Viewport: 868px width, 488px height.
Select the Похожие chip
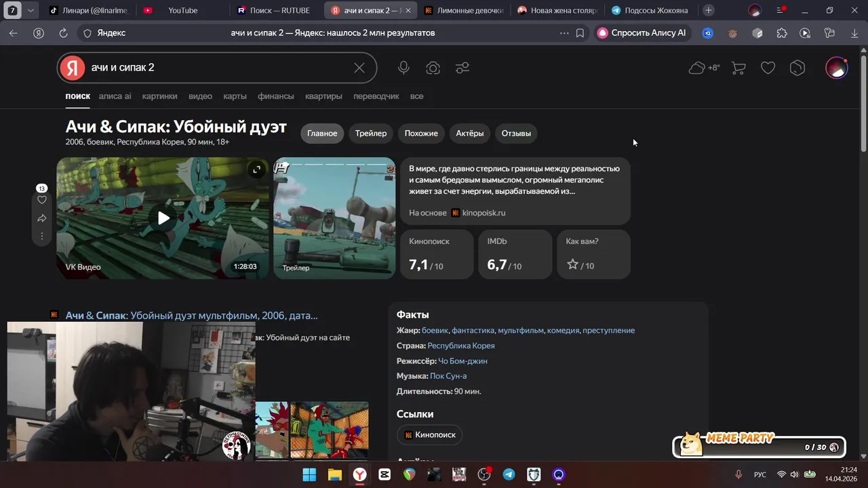(421, 134)
